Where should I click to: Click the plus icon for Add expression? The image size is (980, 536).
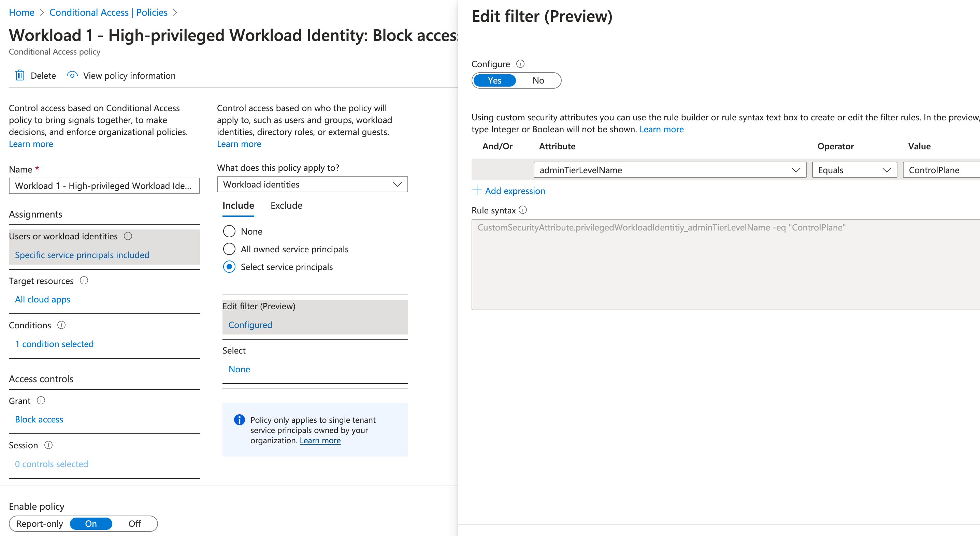pos(477,190)
